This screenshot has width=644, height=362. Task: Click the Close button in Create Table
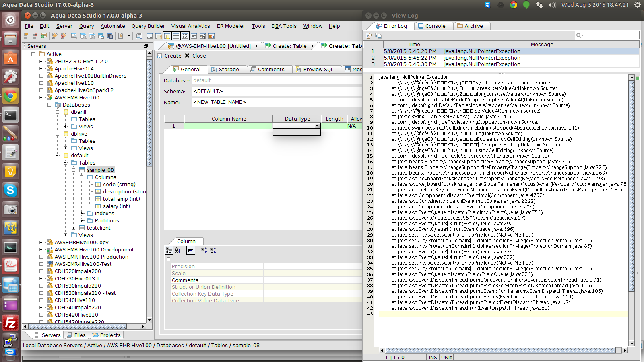[x=195, y=56]
